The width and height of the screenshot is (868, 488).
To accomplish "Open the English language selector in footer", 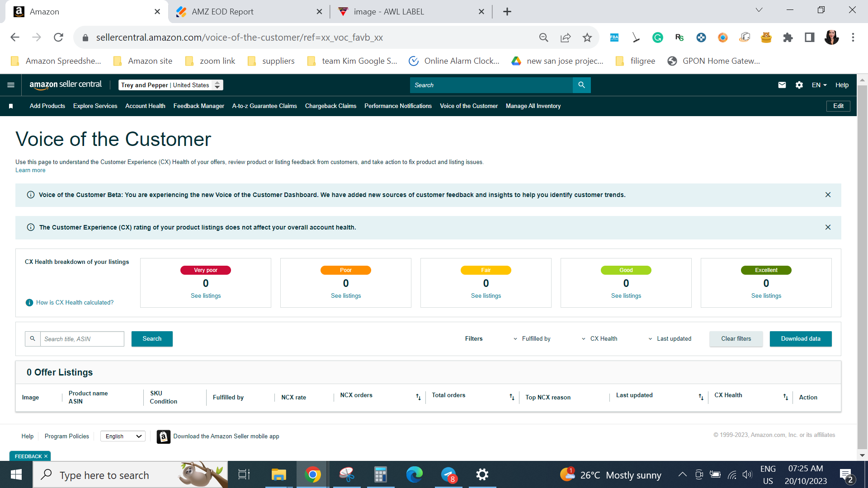I will coord(123,436).
